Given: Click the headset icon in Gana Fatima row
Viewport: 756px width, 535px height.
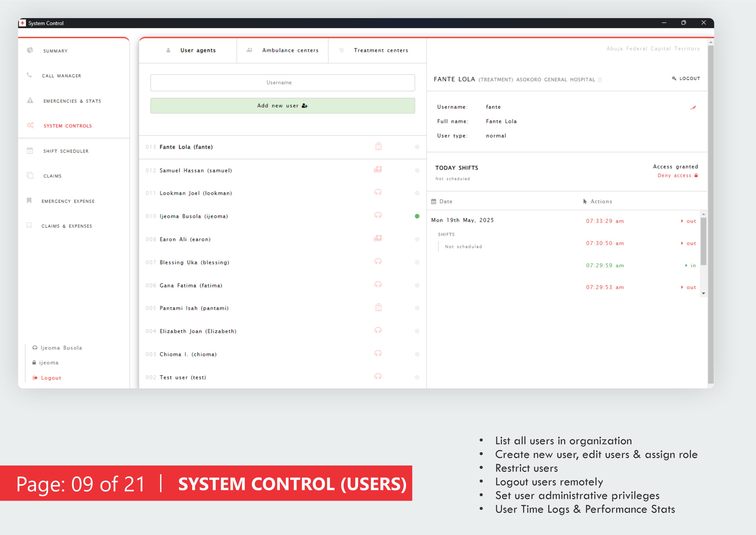Looking at the screenshot, I should tap(378, 284).
